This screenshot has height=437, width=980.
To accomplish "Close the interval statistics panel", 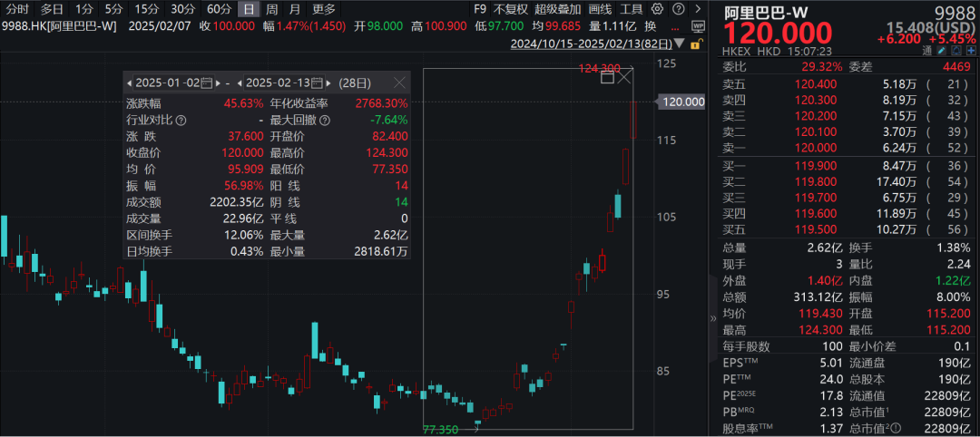I will pos(398,83).
